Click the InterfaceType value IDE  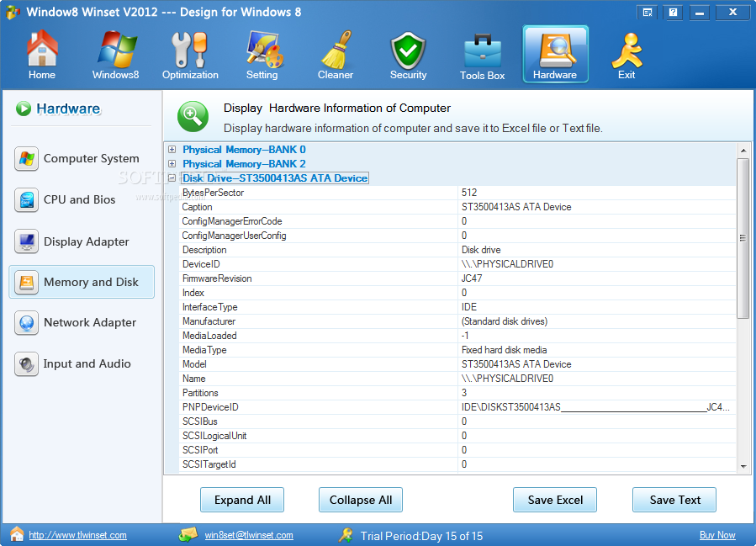(x=469, y=307)
